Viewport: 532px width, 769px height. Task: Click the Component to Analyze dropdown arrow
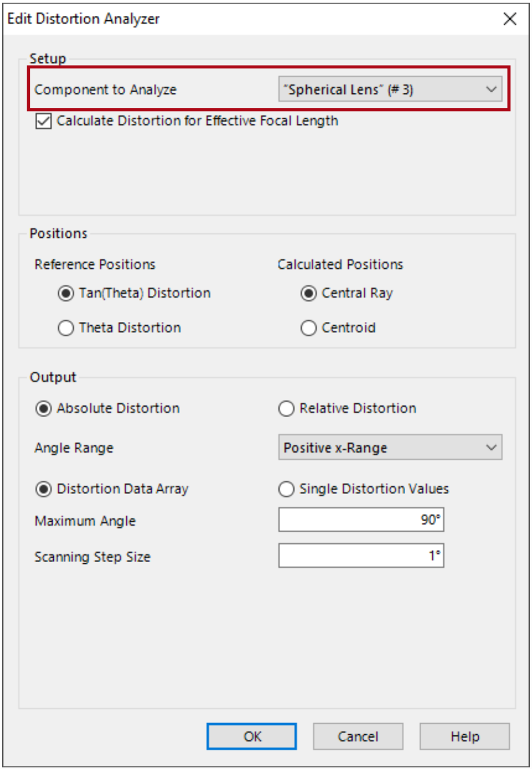(x=491, y=89)
